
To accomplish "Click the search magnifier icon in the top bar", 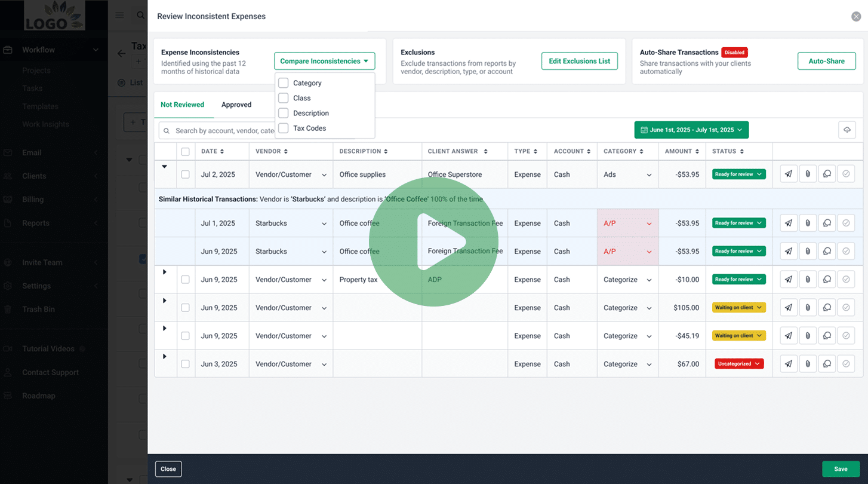I will pos(140,15).
